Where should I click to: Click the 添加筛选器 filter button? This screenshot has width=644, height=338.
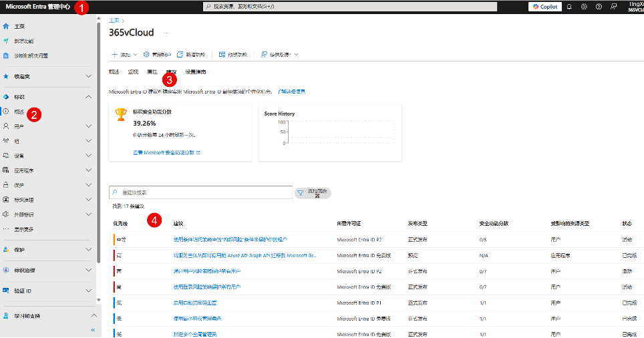313,193
